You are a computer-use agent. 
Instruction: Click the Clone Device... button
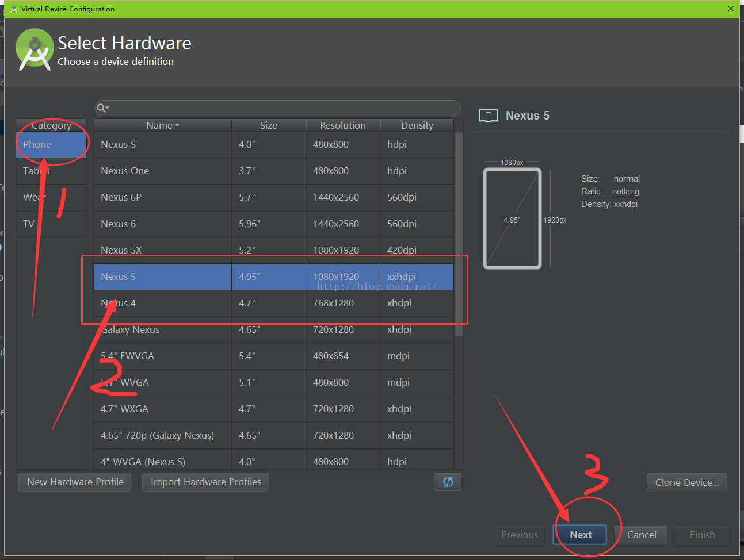point(687,482)
